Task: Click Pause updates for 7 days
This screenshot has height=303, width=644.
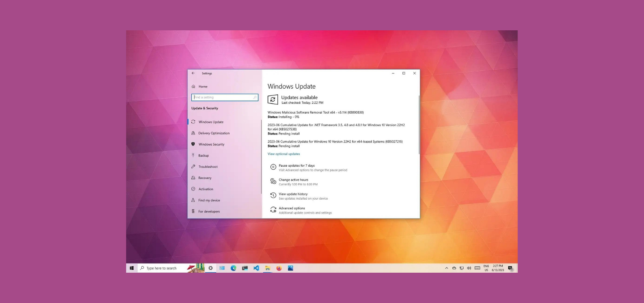Action: tap(297, 166)
